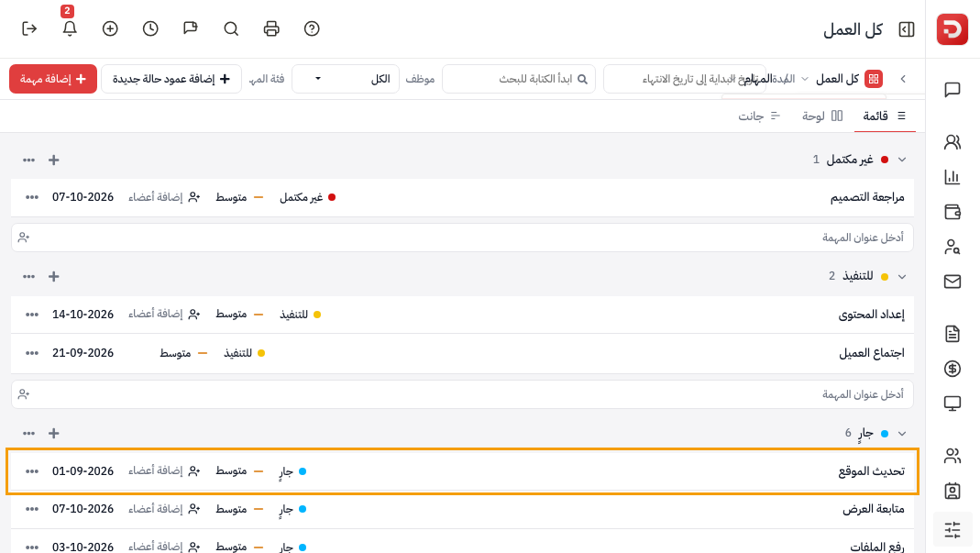The width and height of the screenshot is (980, 553).
Task: Open the sliders settings sidebar icon
Action: point(952,530)
